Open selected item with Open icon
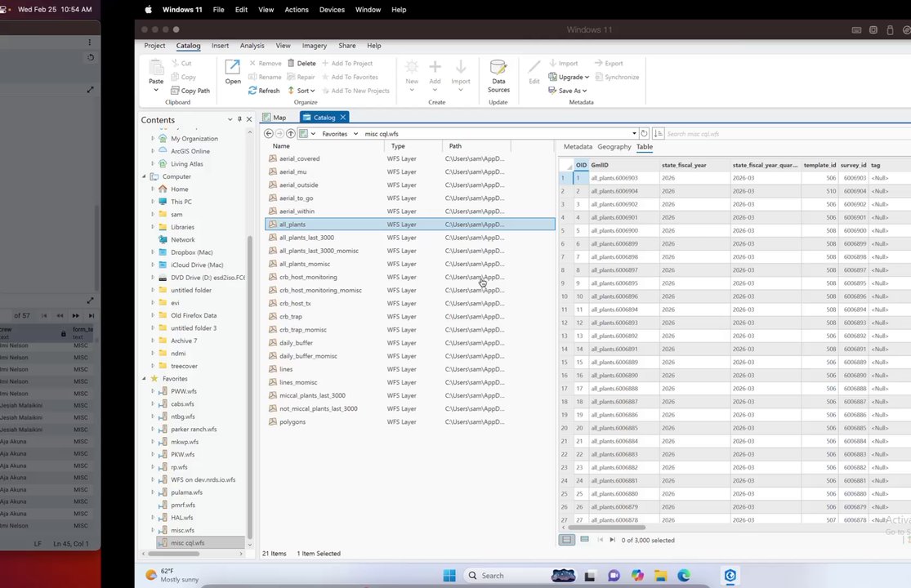 (232, 72)
